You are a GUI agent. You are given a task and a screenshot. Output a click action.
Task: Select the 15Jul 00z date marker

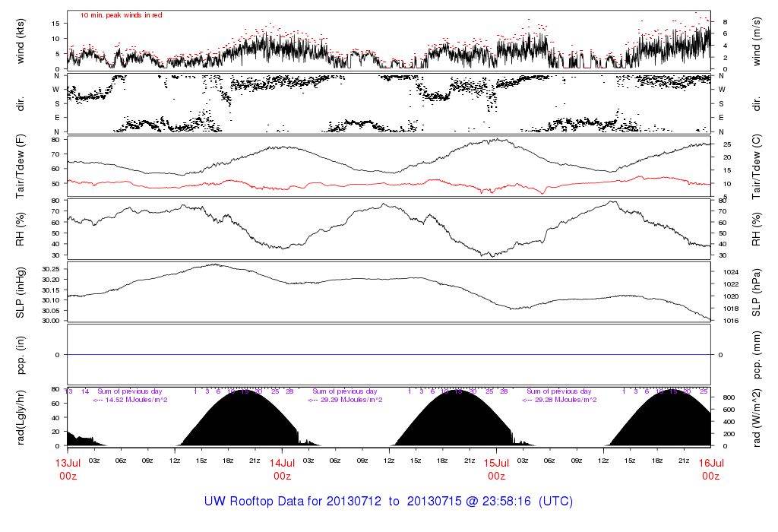click(496, 469)
